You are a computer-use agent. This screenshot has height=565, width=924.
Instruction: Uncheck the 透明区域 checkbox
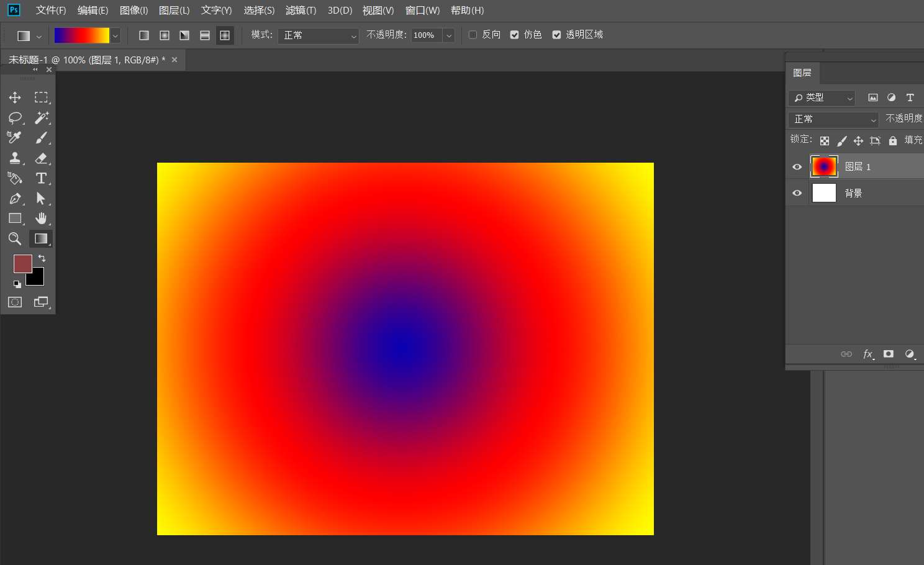[556, 35]
